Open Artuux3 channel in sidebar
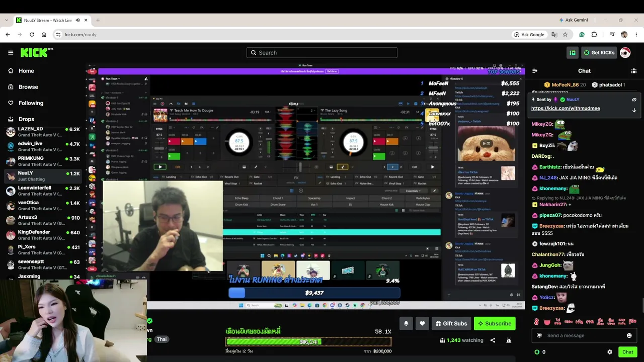Image resolution: width=644 pixels, height=362 pixels. 43,221
